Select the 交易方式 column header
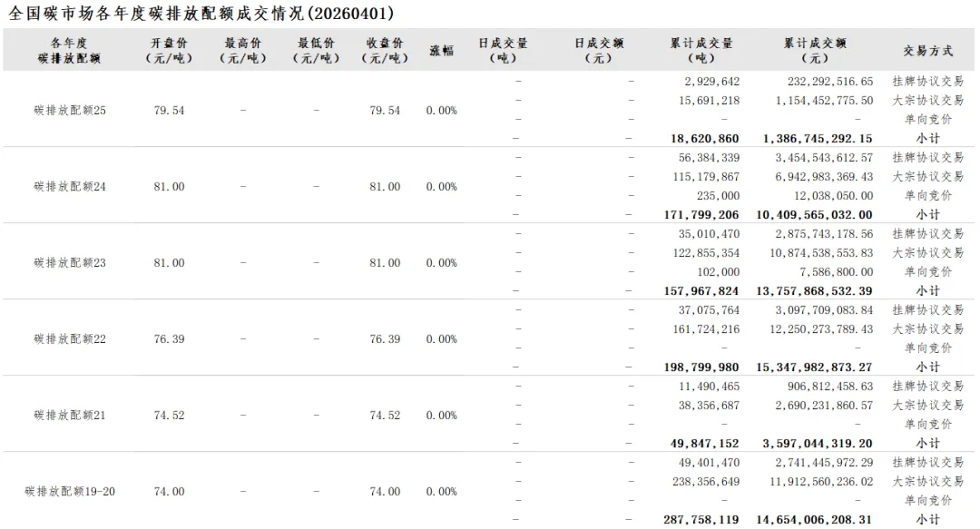Screen dimensions: 980x529 coord(927,51)
